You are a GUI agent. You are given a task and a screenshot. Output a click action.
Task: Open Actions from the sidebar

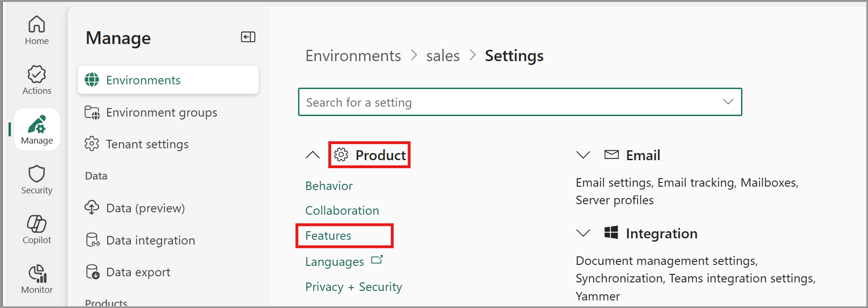pos(36,74)
